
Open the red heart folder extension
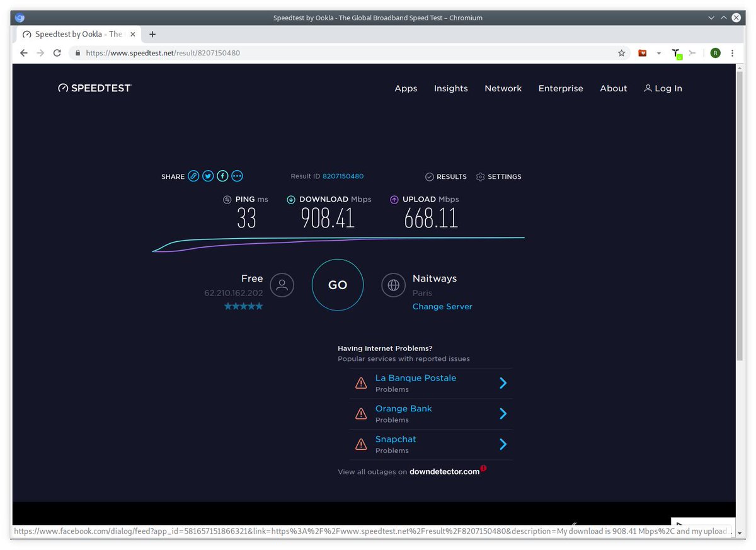pyautogui.click(x=643, y=53)
